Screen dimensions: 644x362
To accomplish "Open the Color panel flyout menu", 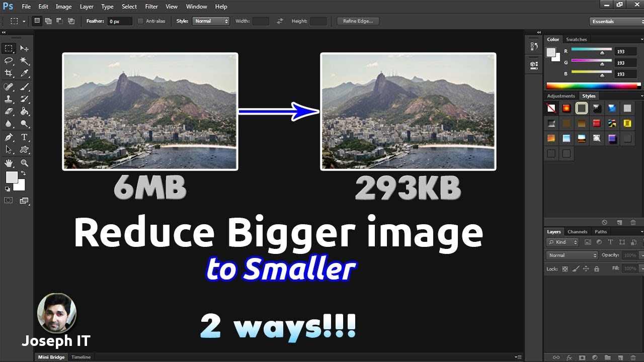I will click(x=641, y=39).
